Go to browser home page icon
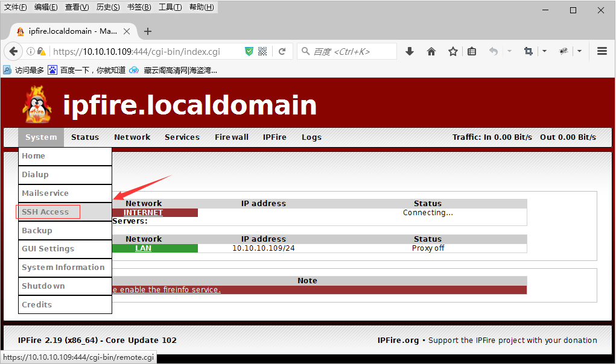Viewport: 616px width, 364px height. click(431, 51)
